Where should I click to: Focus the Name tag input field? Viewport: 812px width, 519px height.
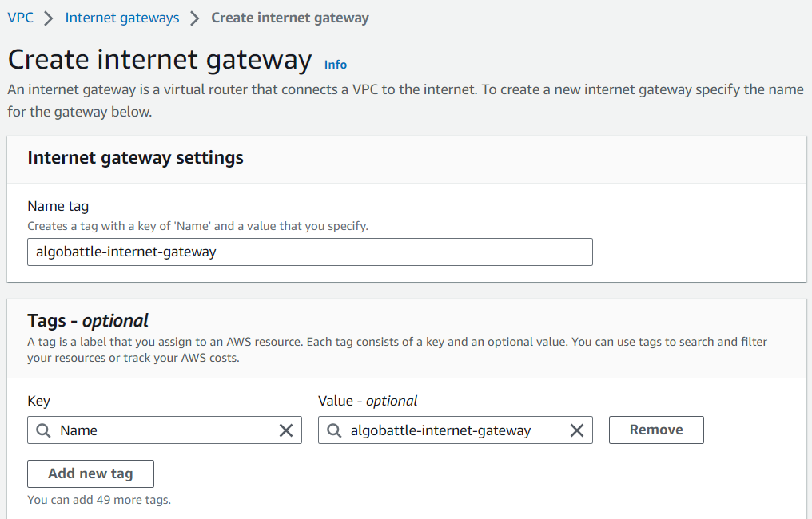click(x=310, y=252)
